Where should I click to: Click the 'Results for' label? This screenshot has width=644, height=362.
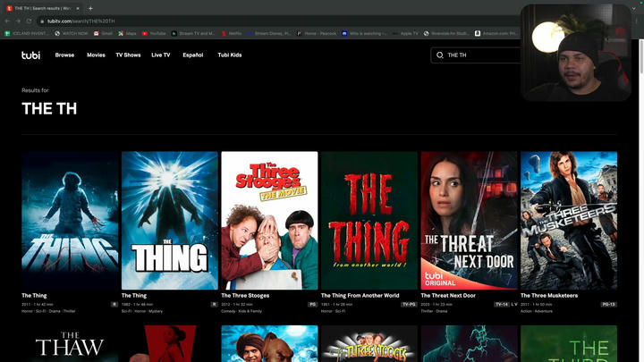(35, 90)
